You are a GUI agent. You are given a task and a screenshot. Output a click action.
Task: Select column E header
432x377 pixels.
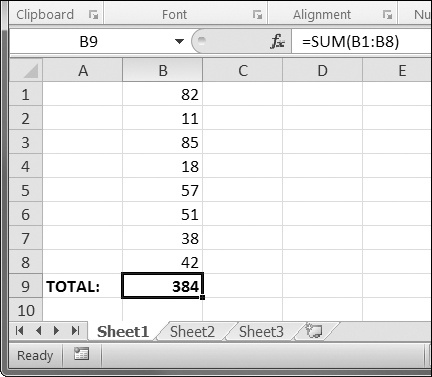[397, 70]
